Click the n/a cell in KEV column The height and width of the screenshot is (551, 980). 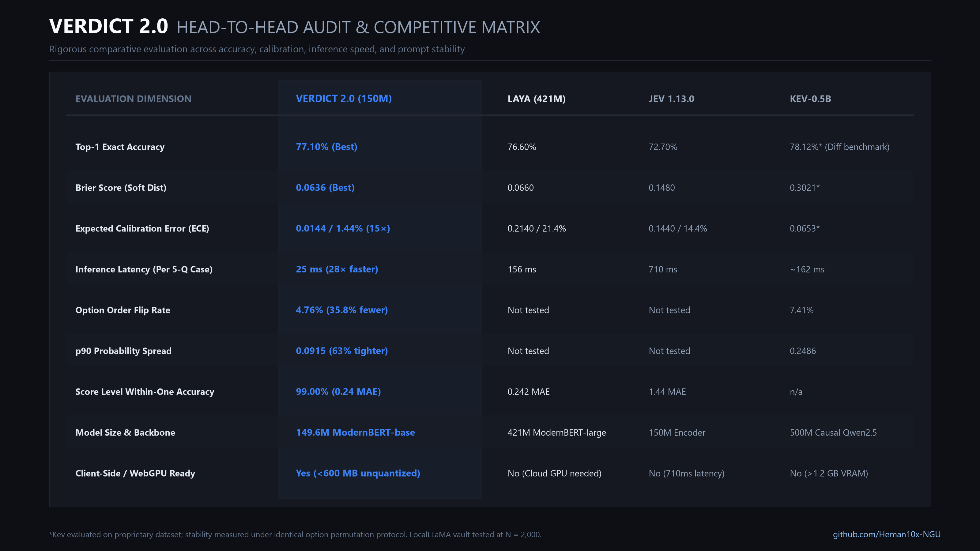pos(796,392)
